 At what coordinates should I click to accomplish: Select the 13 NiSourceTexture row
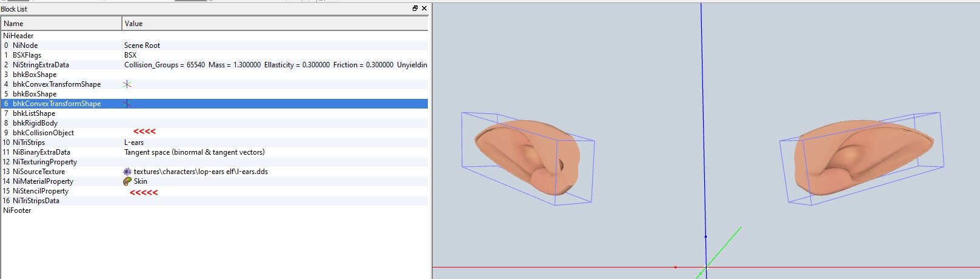(215, 172)
